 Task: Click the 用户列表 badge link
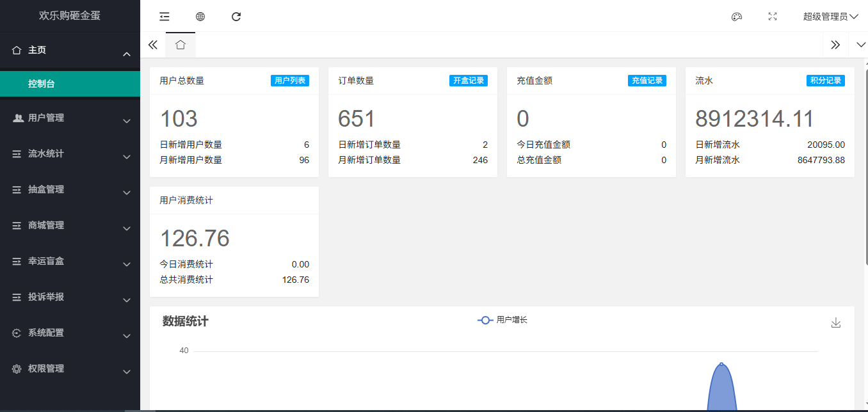coord(290,81)
